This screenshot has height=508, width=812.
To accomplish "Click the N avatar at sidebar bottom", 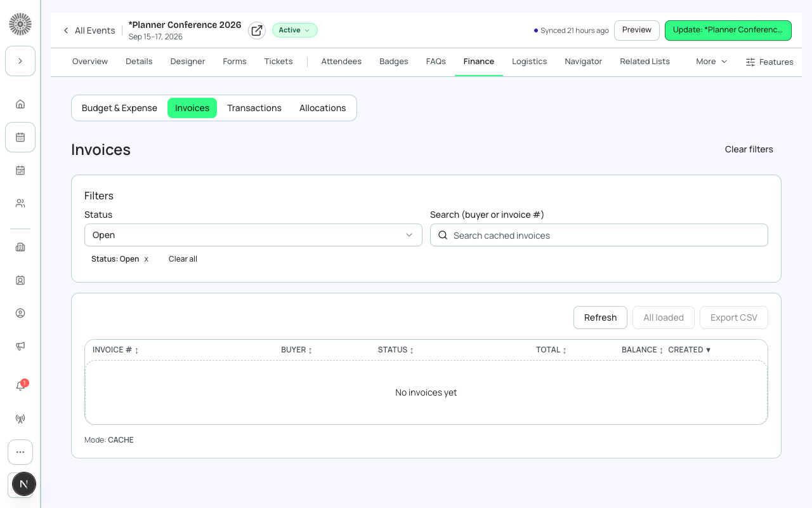I will (x=24, y=484).
